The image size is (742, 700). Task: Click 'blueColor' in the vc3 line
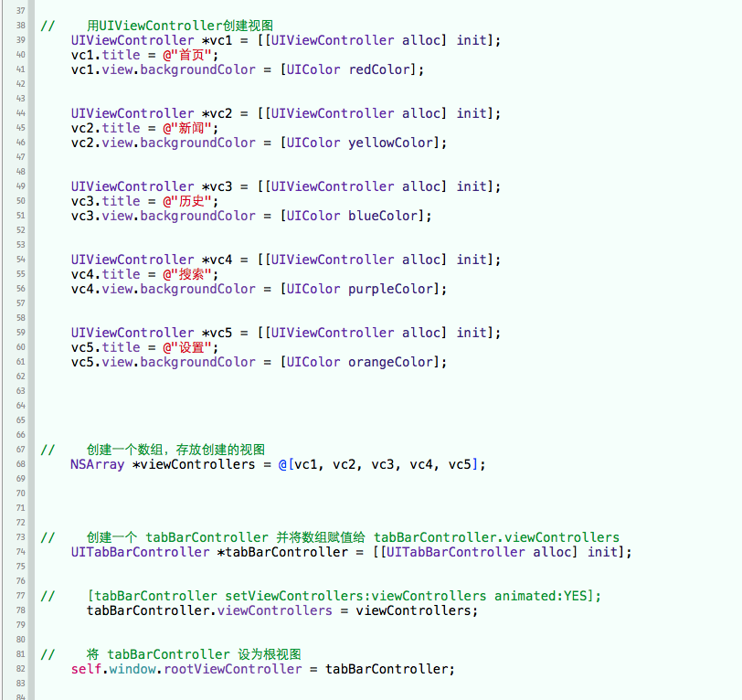pyautogui.click(x=383, y=216)
